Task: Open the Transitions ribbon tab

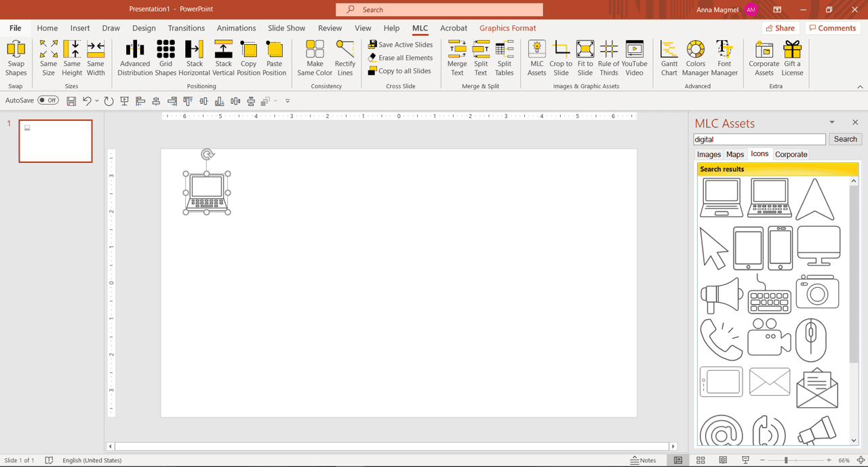Action: click(186, 29)
